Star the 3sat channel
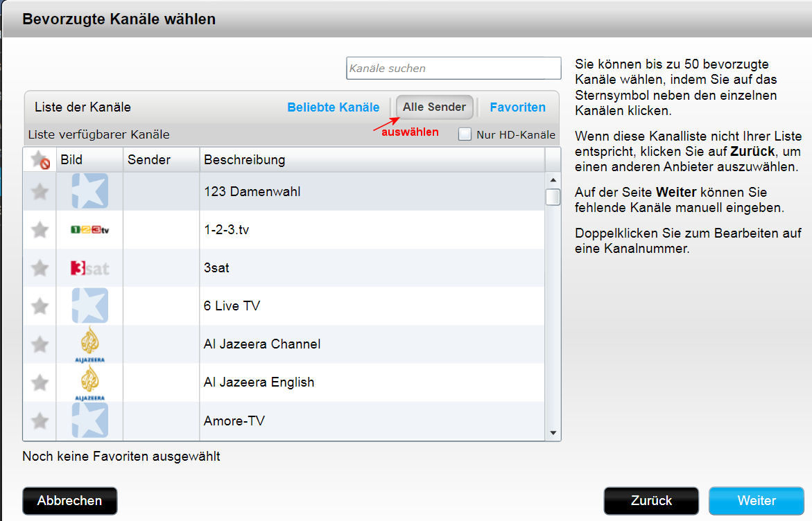 pos(40,268)
